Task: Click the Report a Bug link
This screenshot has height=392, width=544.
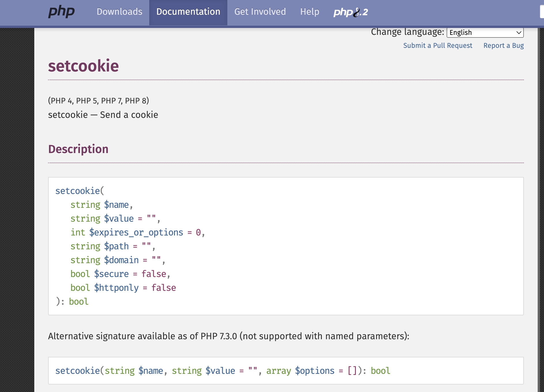Action: [x=503, y=46]
